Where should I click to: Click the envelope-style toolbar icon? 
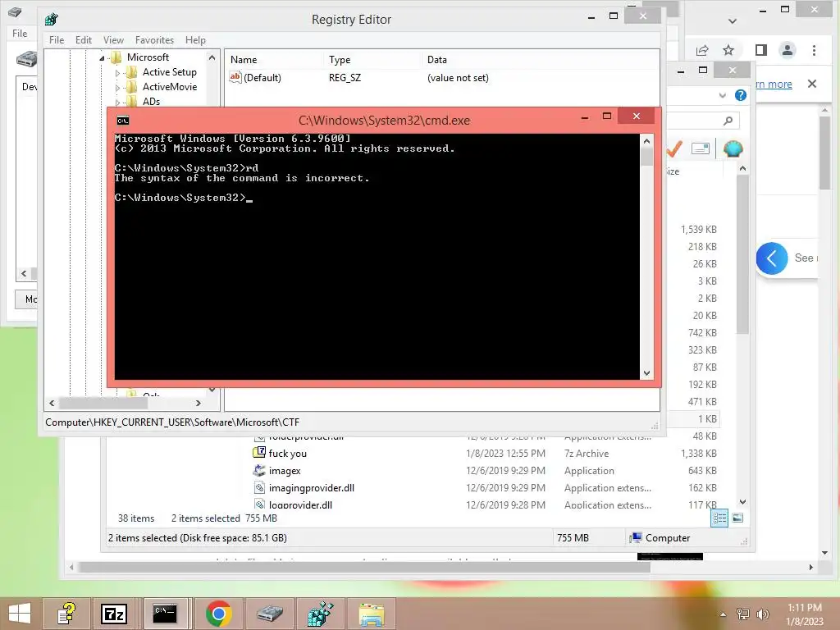tap(701, 148)
